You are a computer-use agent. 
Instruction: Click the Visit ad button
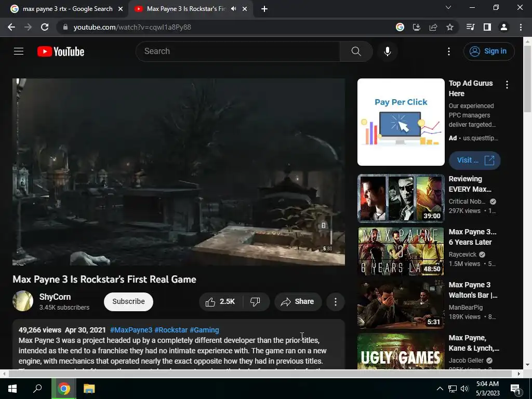coord(474,160)
